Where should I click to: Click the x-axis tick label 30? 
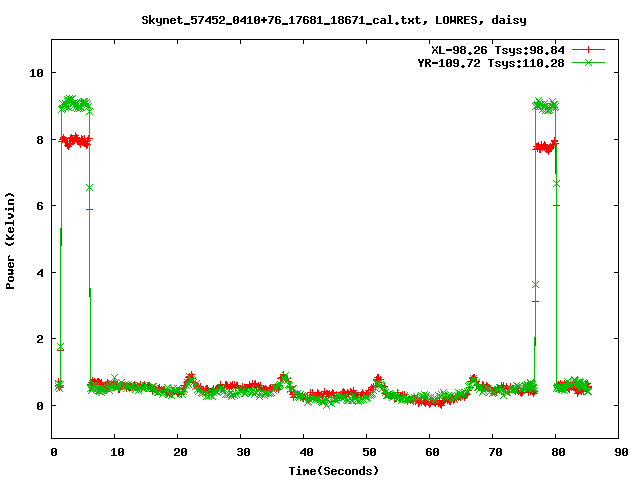243,452
